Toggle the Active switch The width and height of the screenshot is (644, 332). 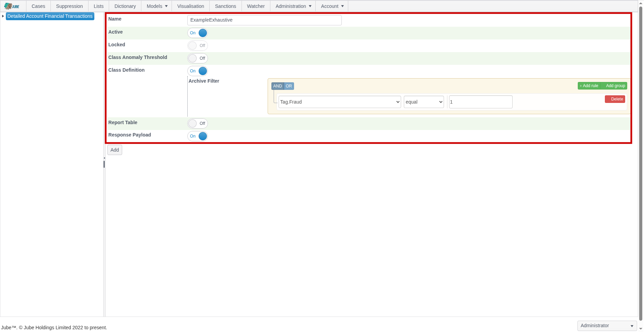[198, 33]
